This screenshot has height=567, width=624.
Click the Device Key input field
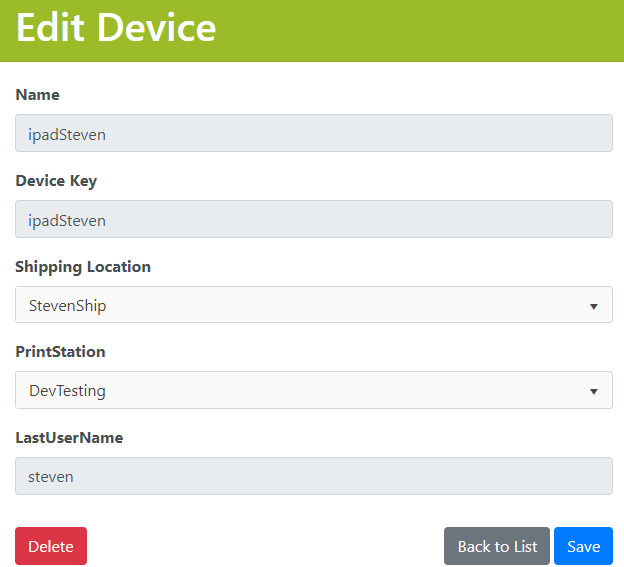click(313, 220)
